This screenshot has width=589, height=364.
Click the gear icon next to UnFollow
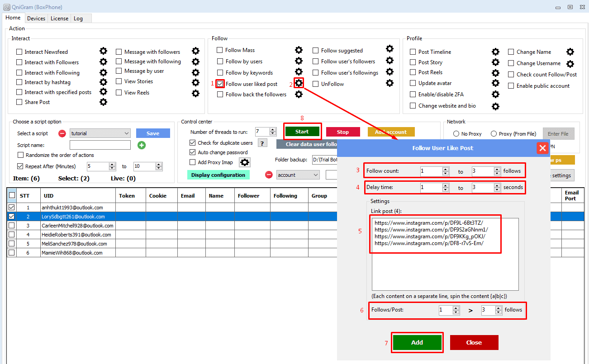point(389,83)
